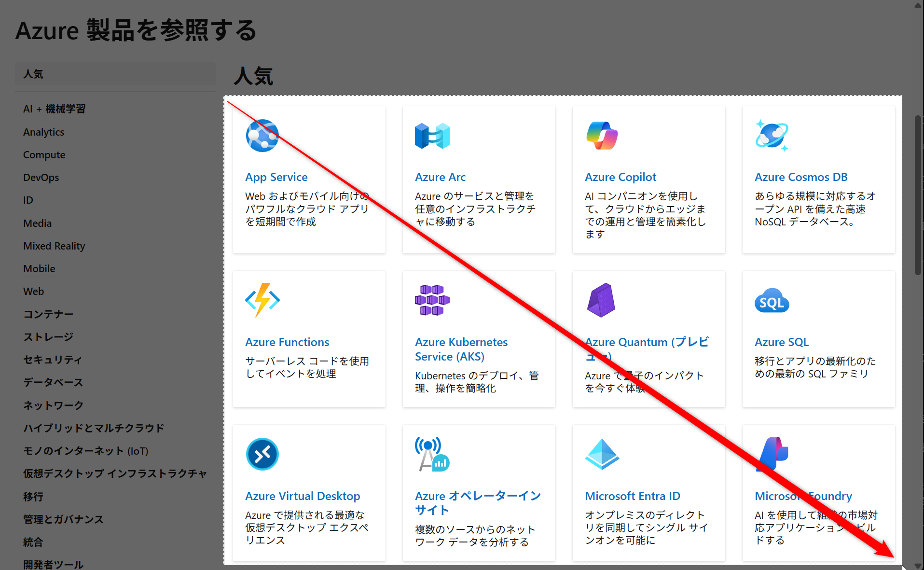Image resolution: width=924 pixels, height=570 pixels.
Task: Select the Azure Quantum icon
Action: (602, 300)
